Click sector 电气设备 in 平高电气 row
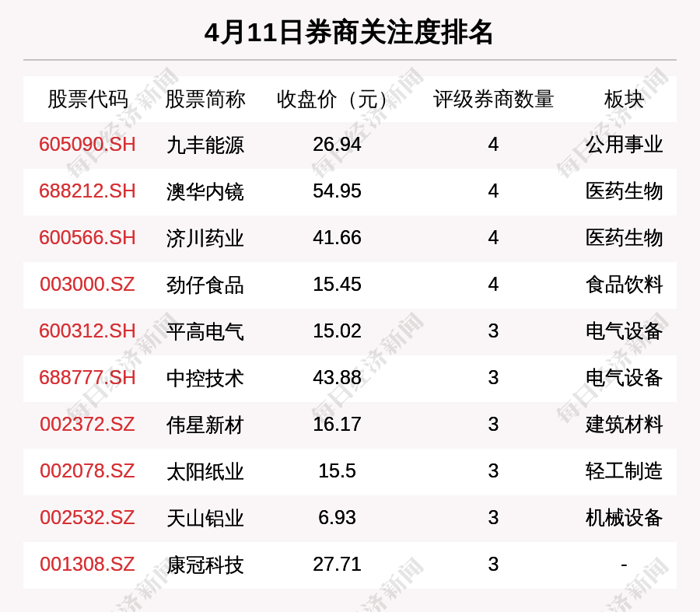Viewport: 700px width, 612px height. (624, 331)
